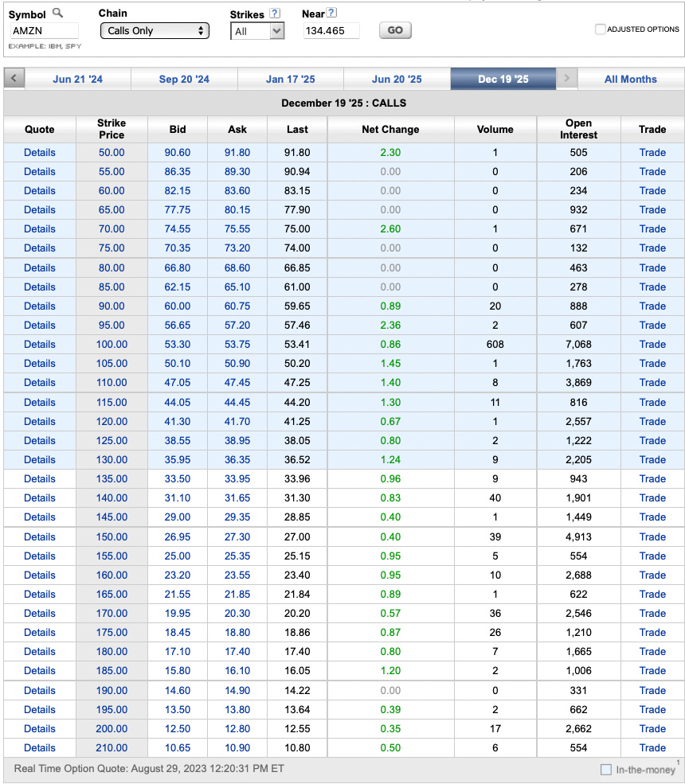Select the Jun 20 '25 expiration tab
Screen dimensions: 685x784
pos(397,79)
